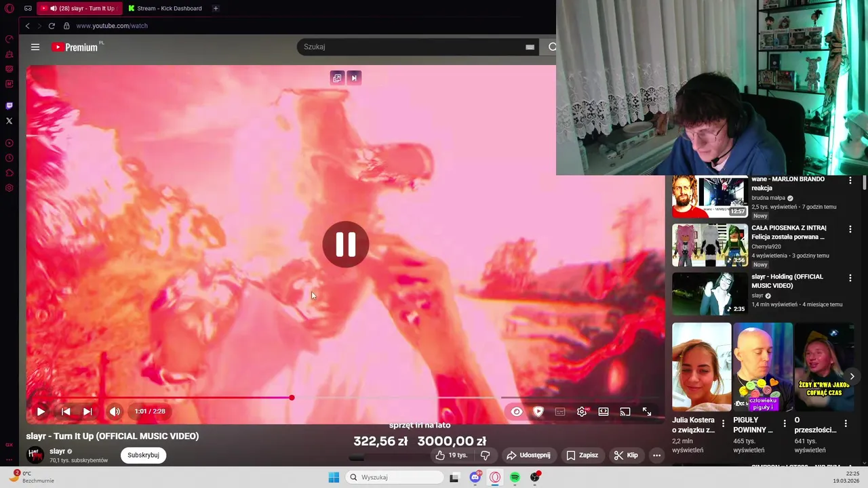Open the striped GX Mods sidebar icon
Viewport: 868px width, 488px height.
(9, 69)
